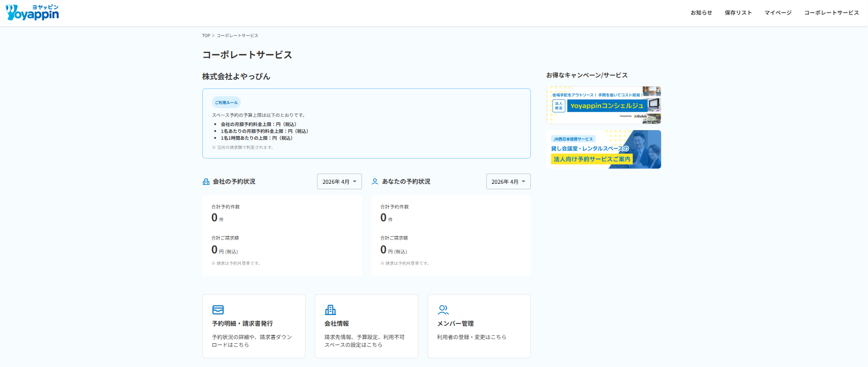Click the person icon beside あなたの予約状況

(x=375, y=182)
